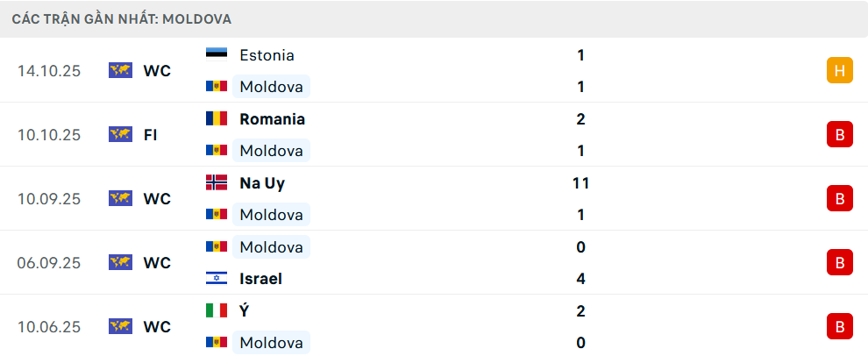Image resolution: width=868 pixels, height=356 pixels.
Task: Click the Các trận gần nhất: Moldova header
Action: (x=122, y=18)
